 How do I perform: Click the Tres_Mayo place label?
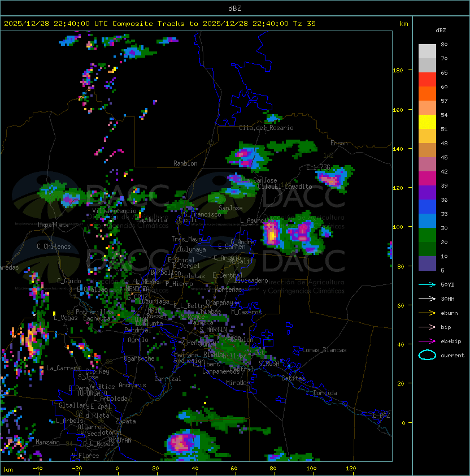(186, 239)
